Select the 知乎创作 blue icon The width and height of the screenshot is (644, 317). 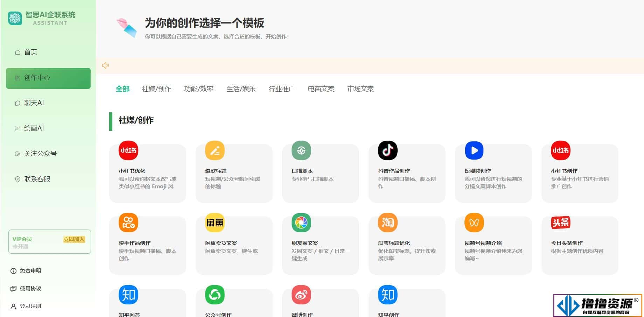(x=388, y=295)
